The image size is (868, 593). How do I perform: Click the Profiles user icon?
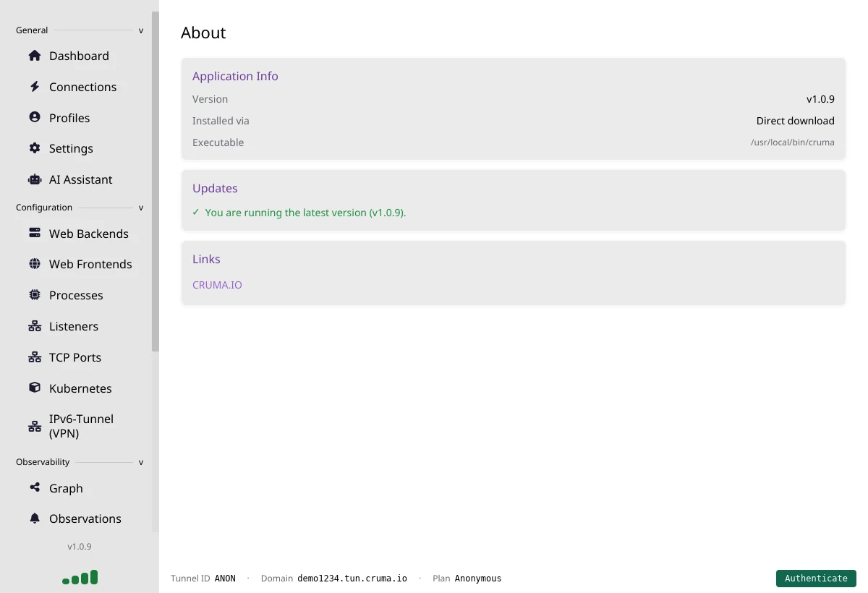(x=35, y=117)
